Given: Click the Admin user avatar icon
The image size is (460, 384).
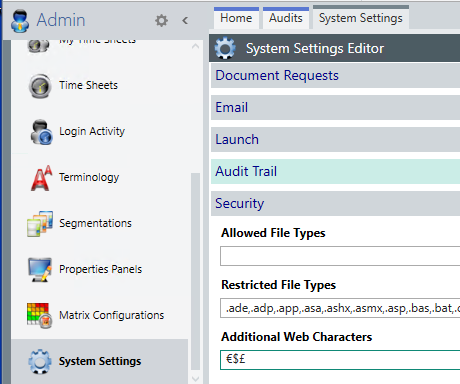Looking at the screenshot, I should tap(20, 21).
